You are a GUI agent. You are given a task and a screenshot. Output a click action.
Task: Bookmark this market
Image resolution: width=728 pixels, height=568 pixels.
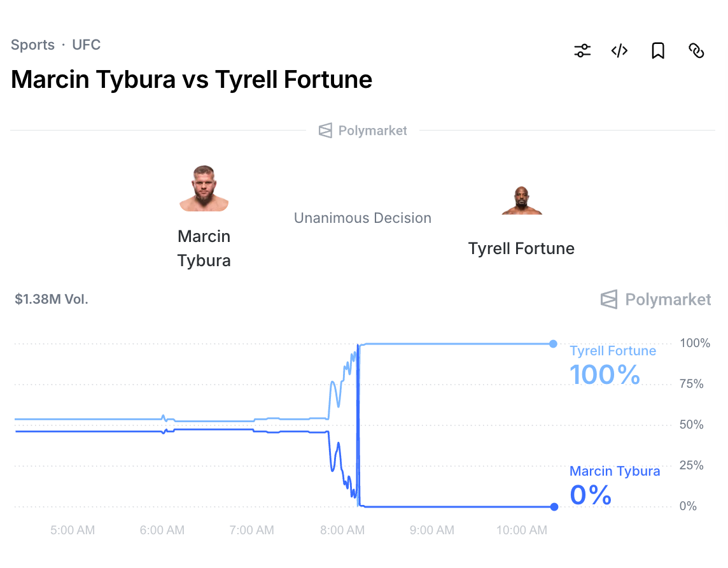pos(658,51)
